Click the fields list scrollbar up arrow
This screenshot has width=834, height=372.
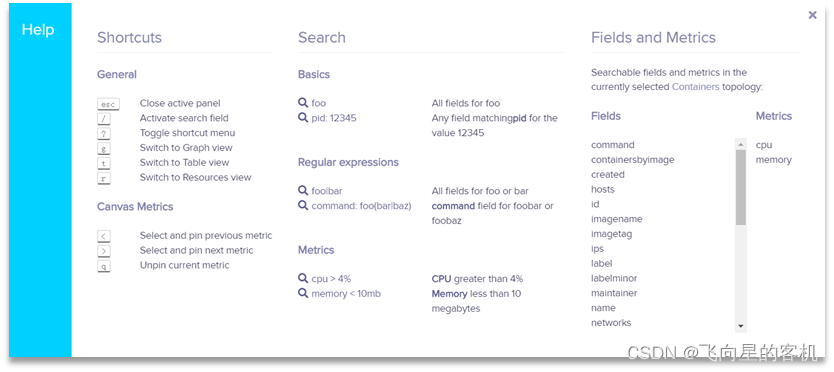[x=740, y=144]
